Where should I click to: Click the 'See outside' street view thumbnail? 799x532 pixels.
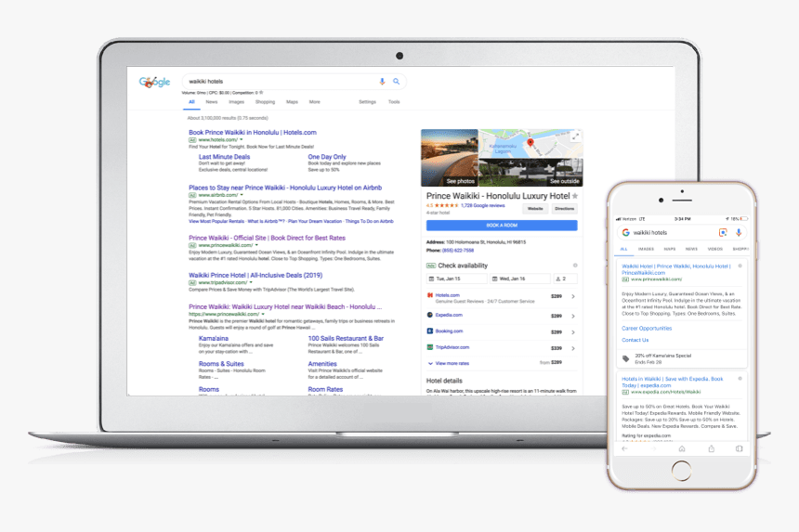tap(530, 172)
